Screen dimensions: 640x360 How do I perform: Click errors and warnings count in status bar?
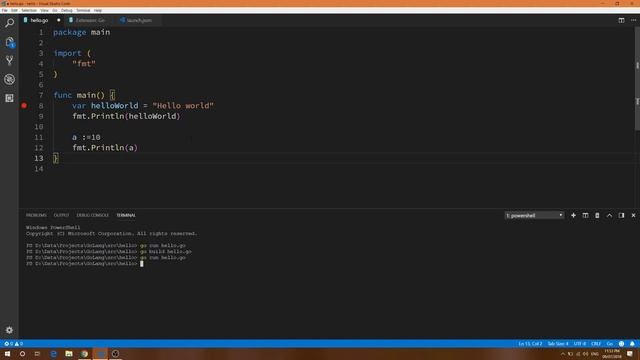click(13, 344)
